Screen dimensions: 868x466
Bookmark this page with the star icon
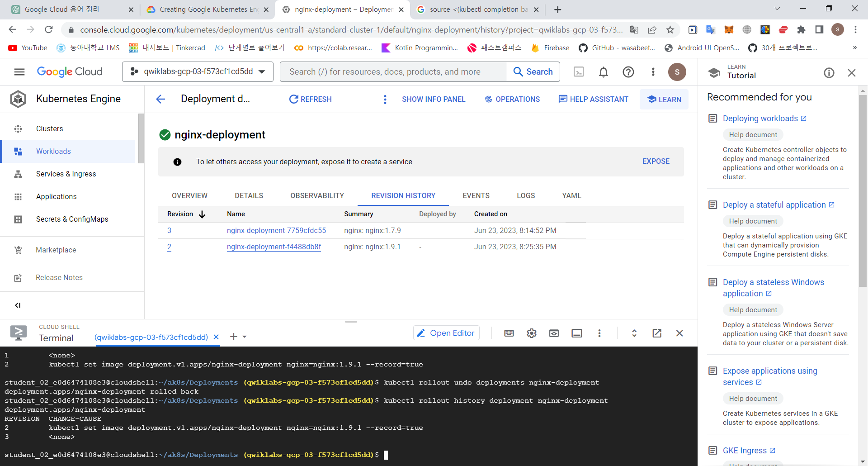[x=670, y=30]
